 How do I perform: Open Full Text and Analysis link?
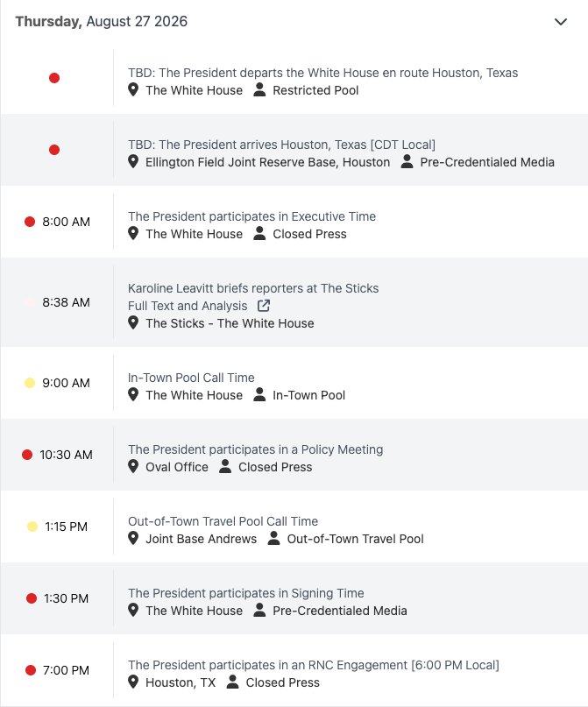pos(188,306)
